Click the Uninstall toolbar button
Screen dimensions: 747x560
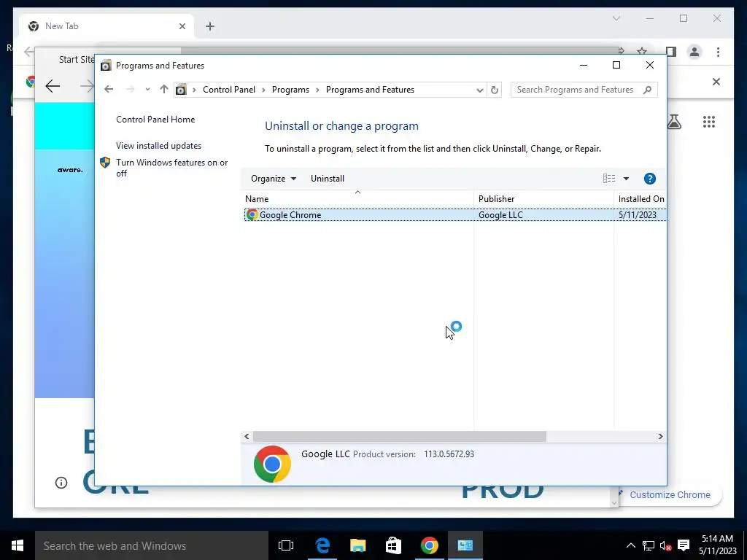tap(328, 179)
